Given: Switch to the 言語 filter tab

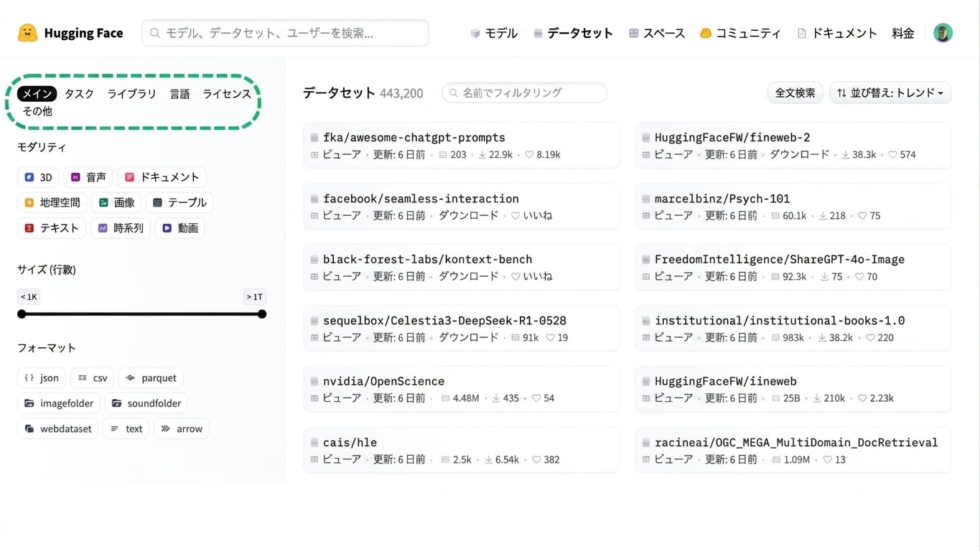Looking at the screenshot, I should click(179, 94).
